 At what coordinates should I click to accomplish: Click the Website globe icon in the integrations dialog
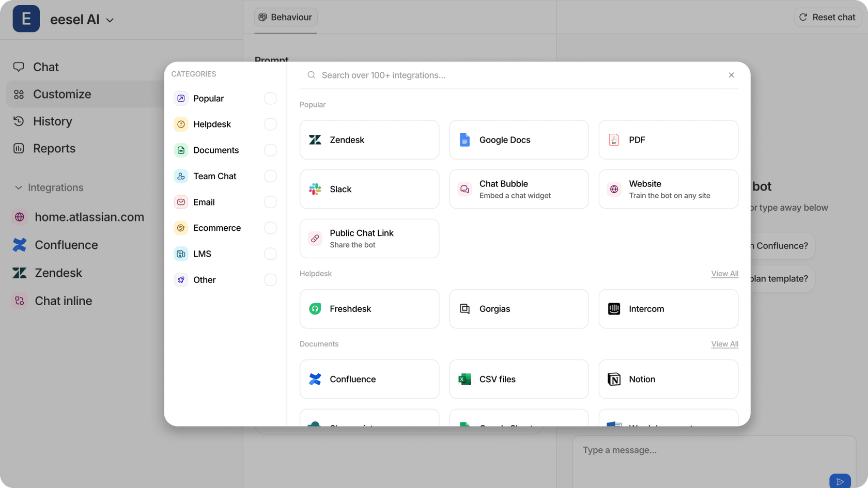tap(614, 189)
